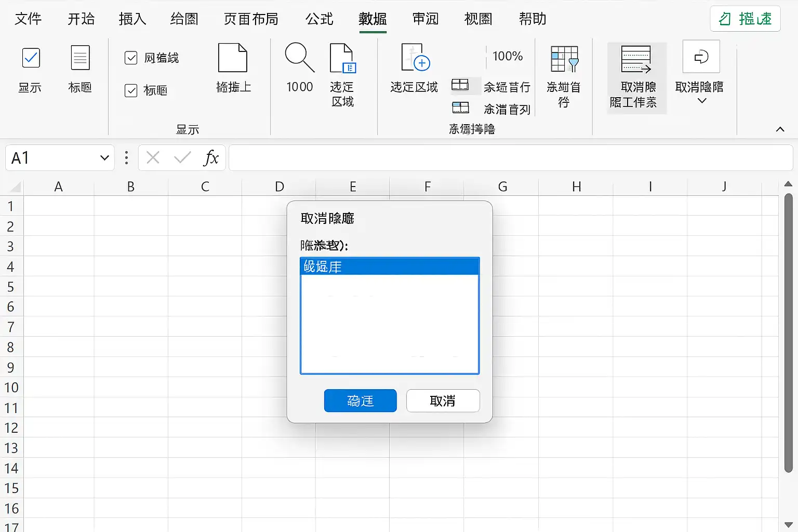Click the freeze panes grid icon
The image size is (798, 532).
[564, 59]
